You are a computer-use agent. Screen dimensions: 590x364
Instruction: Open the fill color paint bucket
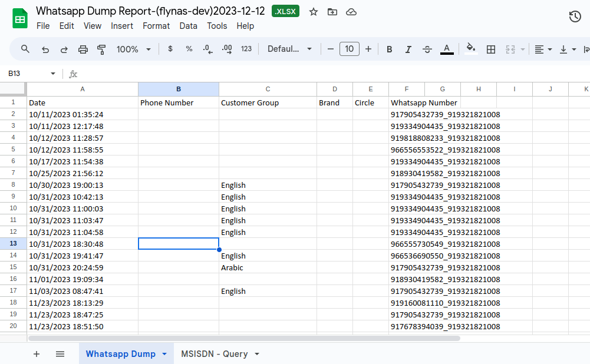[x=470, y=49]
